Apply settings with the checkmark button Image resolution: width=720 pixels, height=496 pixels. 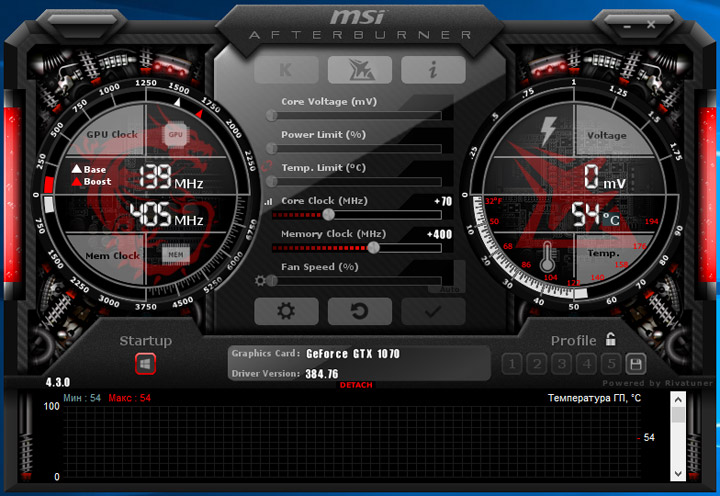point(433,311)
